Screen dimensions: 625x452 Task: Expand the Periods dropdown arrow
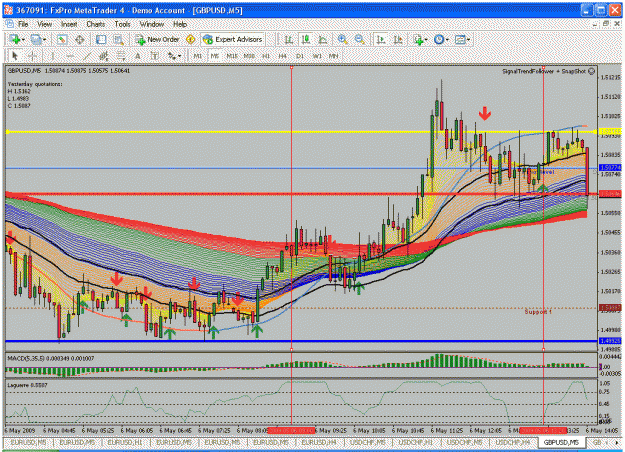[x=447, y=39]
